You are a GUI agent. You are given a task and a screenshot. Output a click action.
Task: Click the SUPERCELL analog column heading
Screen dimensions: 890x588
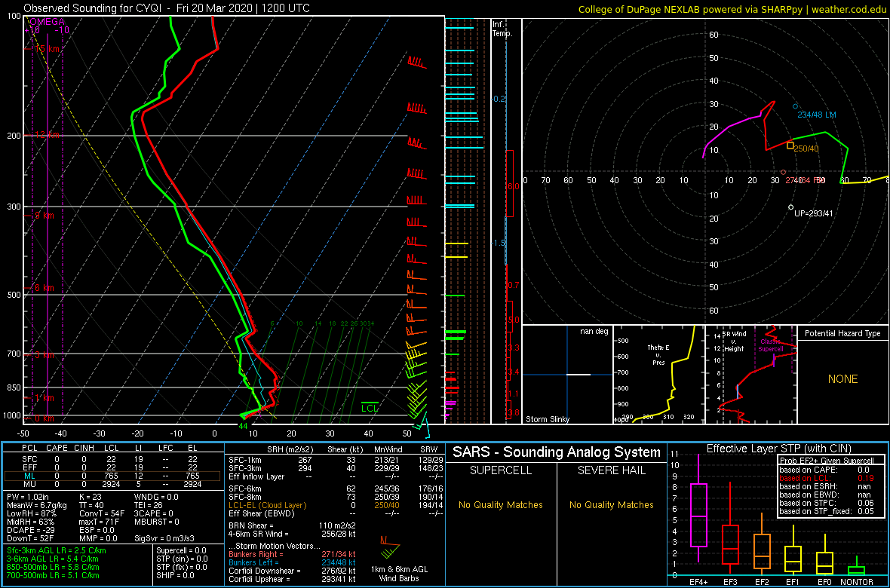(x=501, y=470)
